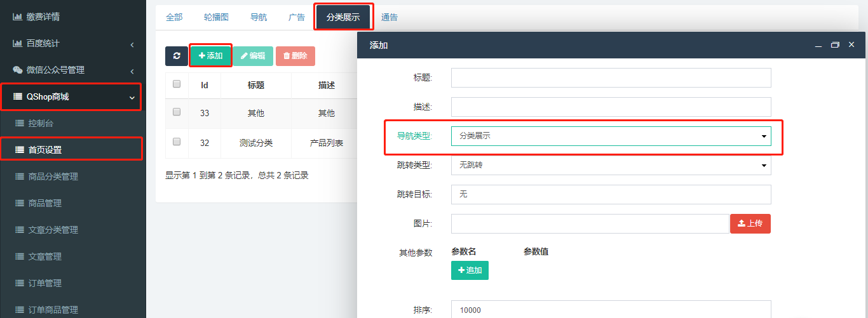Toggle the select-all checkbox in table header
This screenshot has width=868, height=318.
(x=177, y=84)
